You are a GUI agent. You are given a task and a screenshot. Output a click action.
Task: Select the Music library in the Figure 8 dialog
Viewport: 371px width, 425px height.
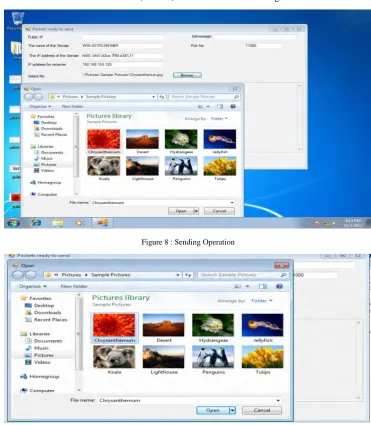point(44,158)
